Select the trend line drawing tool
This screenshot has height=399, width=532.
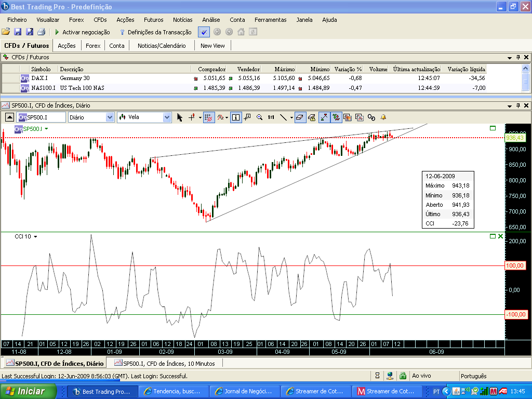click(283, 117)
